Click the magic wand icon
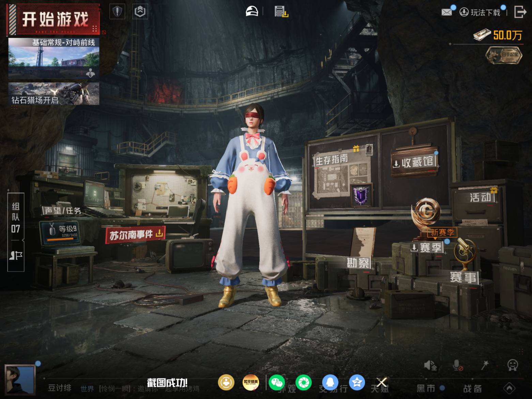 tap(485, 365)
